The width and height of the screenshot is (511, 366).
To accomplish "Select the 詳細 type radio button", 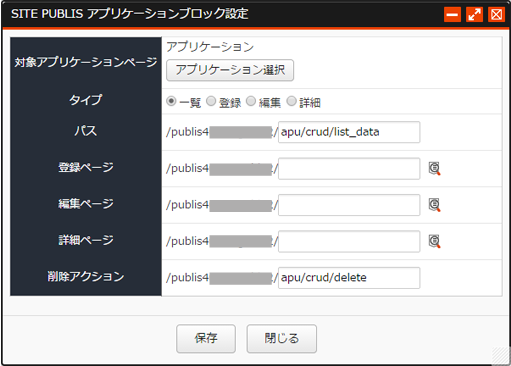I will 291,101.
